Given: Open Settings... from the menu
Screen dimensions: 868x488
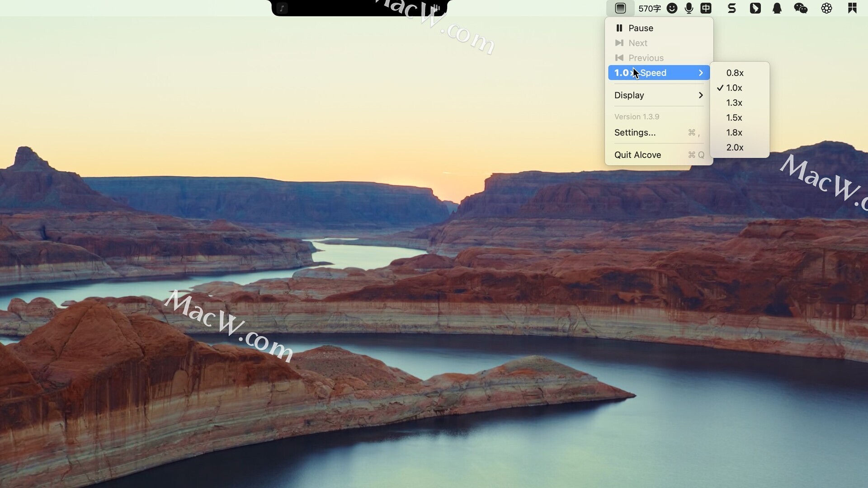Looking at the screenshot, I should [x=635, y=132].
